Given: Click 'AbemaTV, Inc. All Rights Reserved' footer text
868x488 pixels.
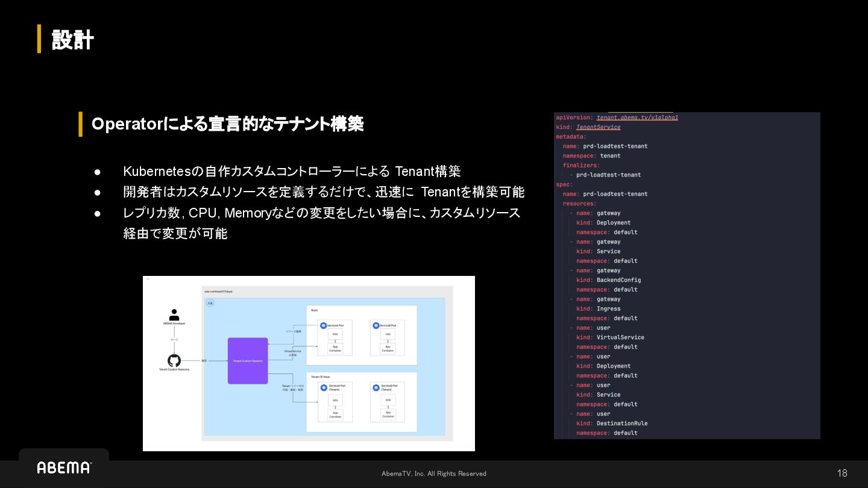Looking at the screenshot, I should 434,474.
